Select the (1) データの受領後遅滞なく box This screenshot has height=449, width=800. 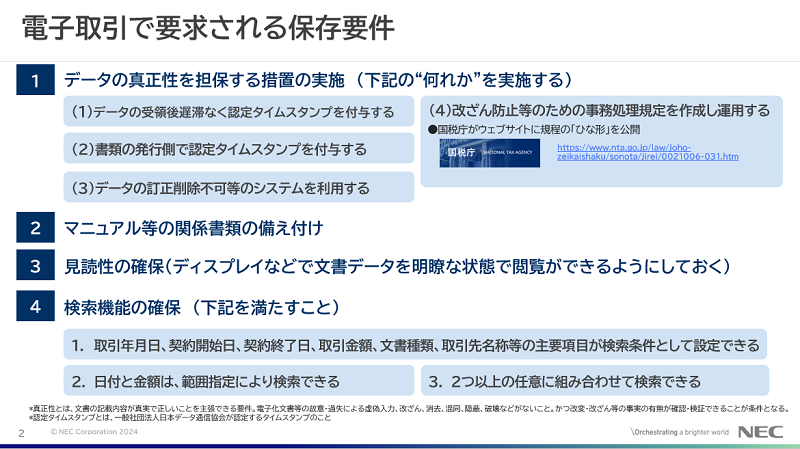click(x=239, y=111)
